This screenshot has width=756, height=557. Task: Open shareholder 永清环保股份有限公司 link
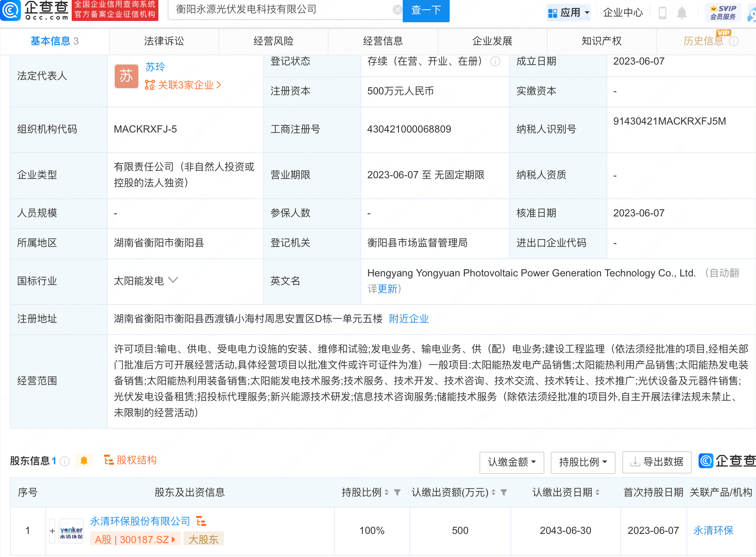click(x=140, y=521)
